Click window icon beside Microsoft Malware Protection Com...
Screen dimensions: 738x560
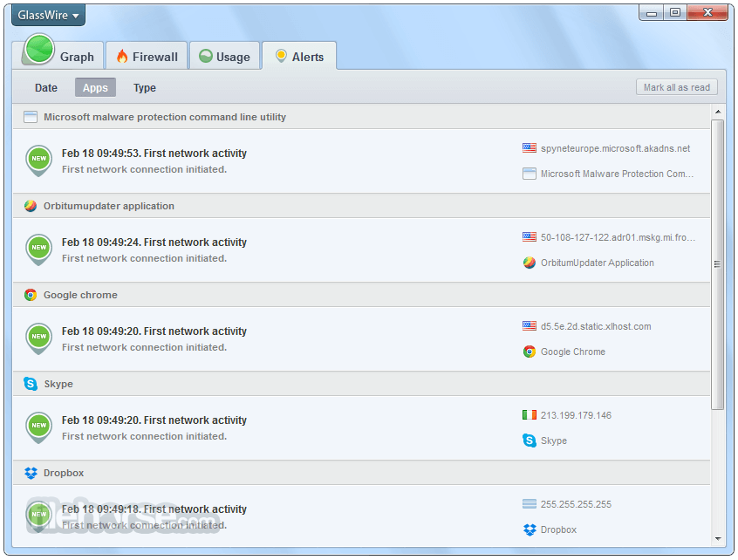coord(530,174)
